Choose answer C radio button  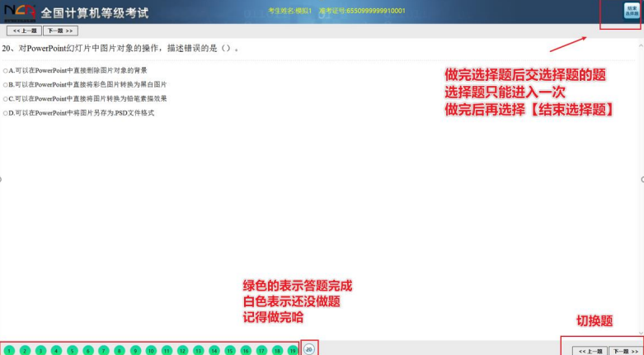point(5,99)
